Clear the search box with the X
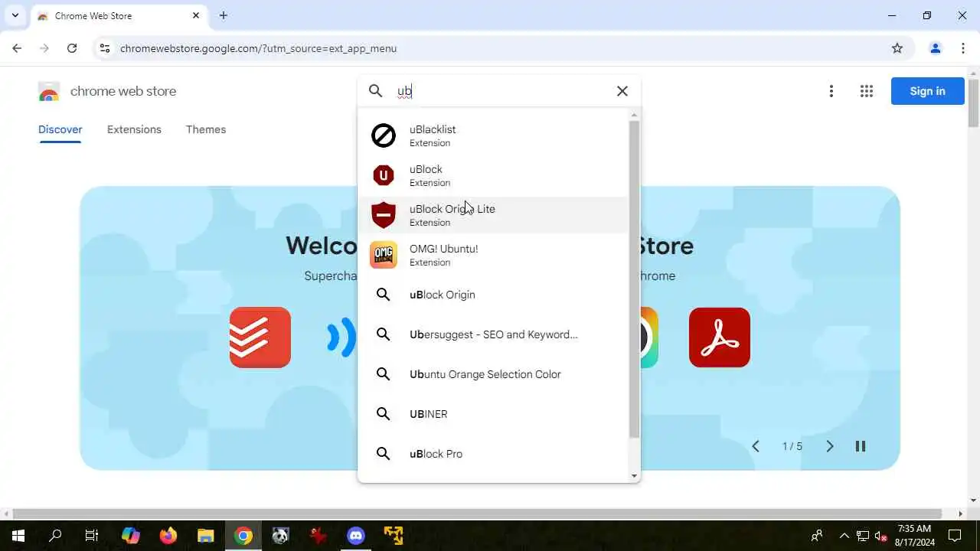 [622, 91]
